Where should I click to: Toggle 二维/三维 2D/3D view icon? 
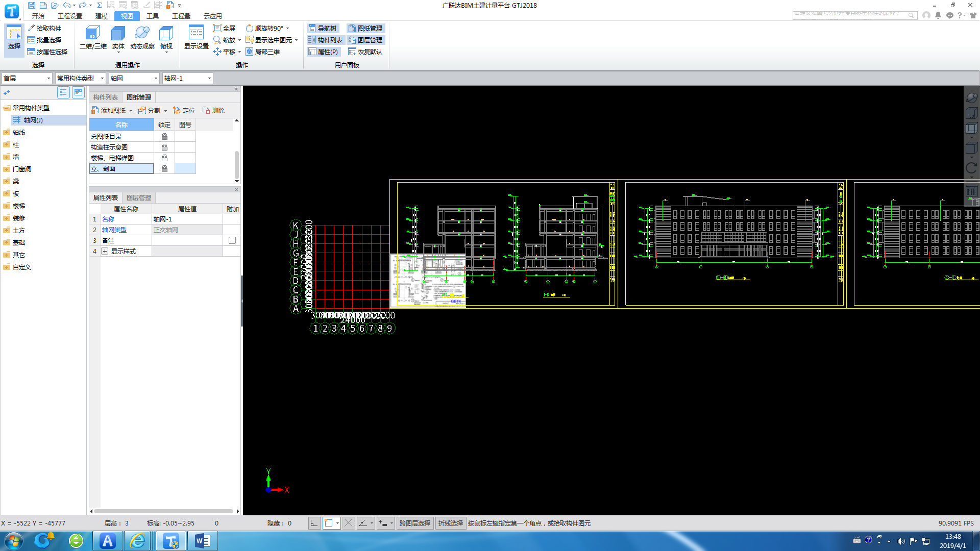(93, 38)
